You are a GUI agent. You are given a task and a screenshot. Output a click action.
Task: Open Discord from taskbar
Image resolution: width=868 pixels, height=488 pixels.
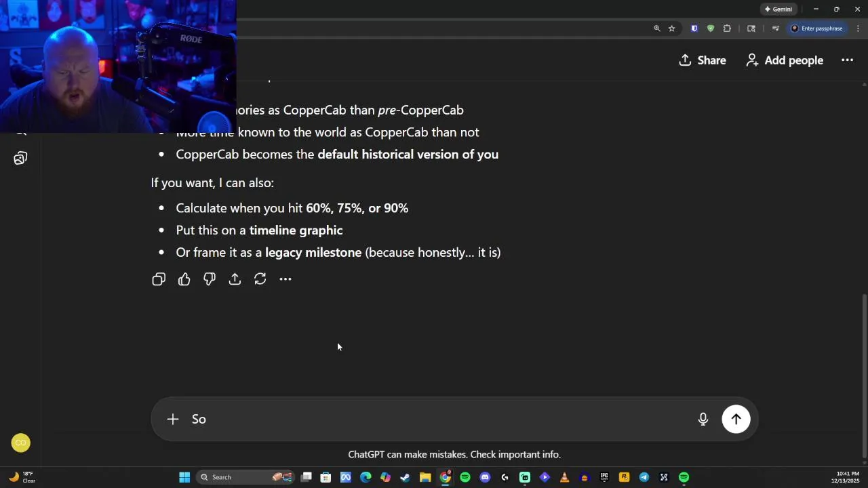(485, 477)
